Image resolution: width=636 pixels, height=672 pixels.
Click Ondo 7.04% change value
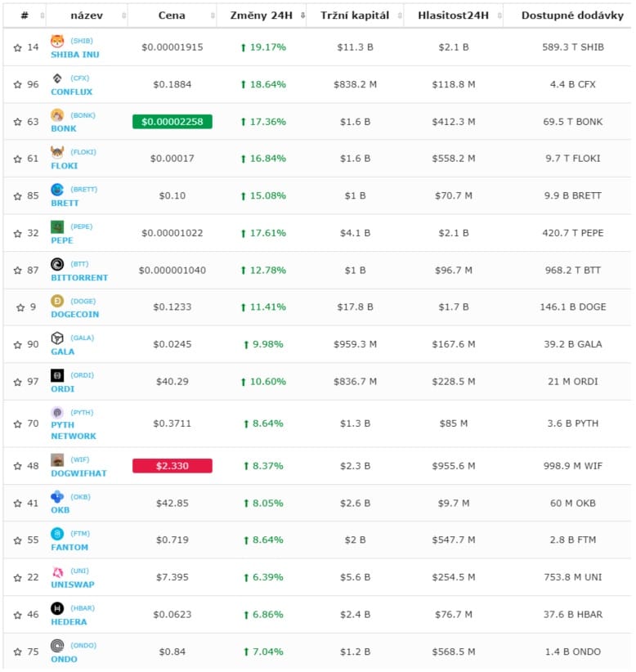point(263,652)
